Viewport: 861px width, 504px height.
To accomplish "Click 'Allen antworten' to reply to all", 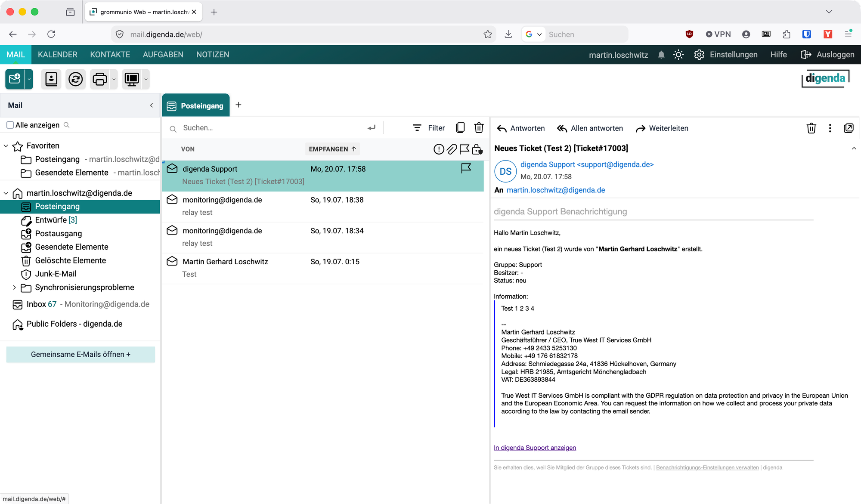I will [x=590, y=128].
